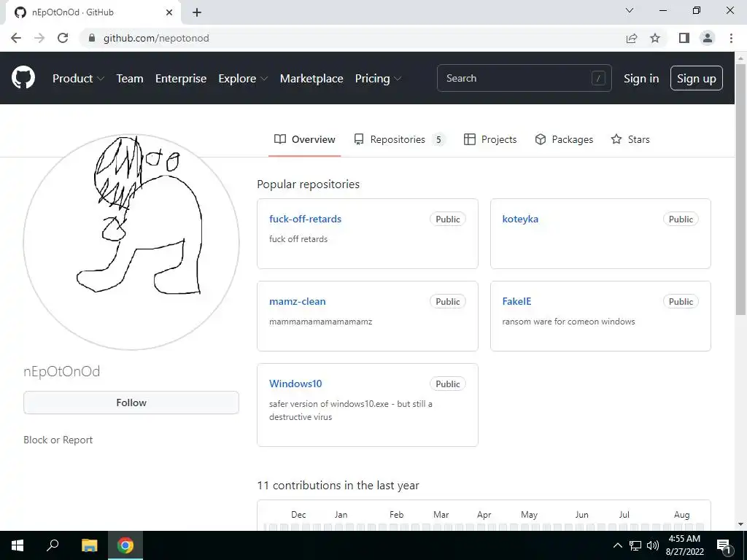The image size is (747, 560).
Task: Click the Public badge on mamz-clean
Action: 448,301
